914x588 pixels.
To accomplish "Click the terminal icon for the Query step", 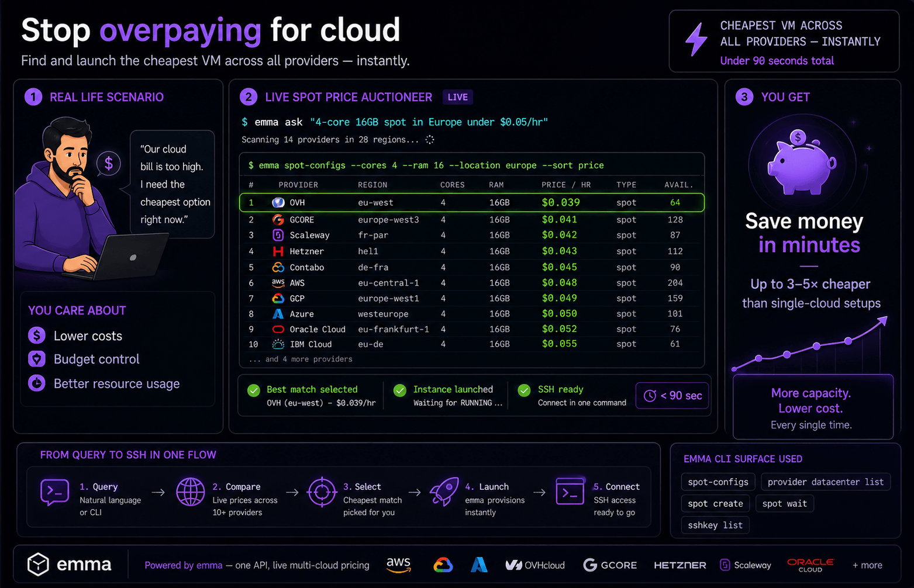I will click(55, 492).
